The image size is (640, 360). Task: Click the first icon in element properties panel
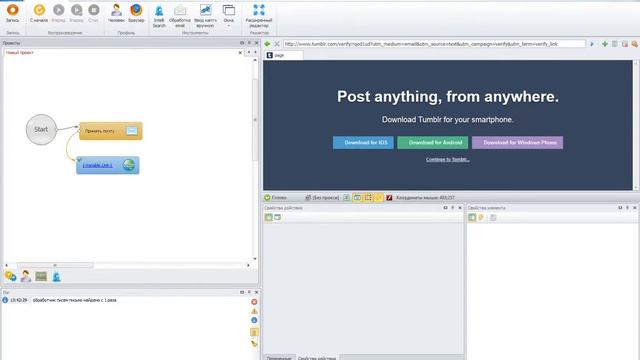(472, 218)
